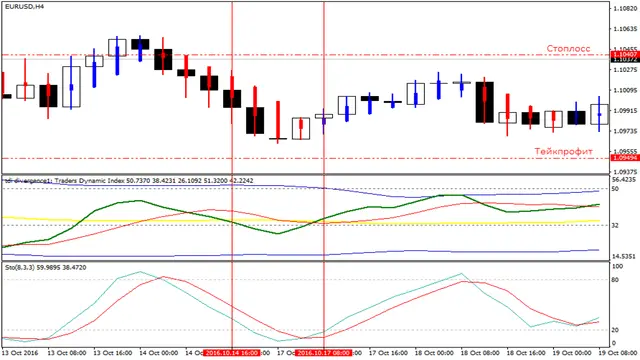The width and height of the screenshot is (640, 360).
Task: Click the 18 Oct 00:00 time axis label
Action: (x=434, y=353)
